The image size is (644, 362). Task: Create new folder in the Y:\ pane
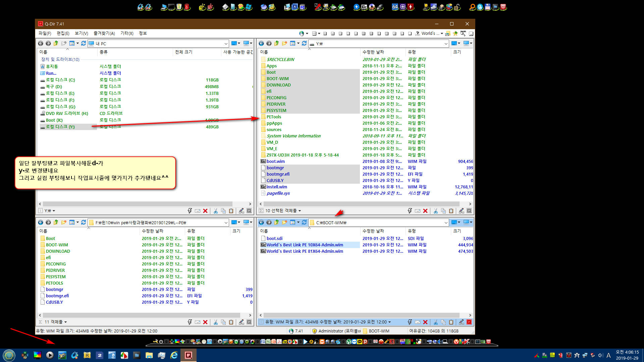click(284, 43)
